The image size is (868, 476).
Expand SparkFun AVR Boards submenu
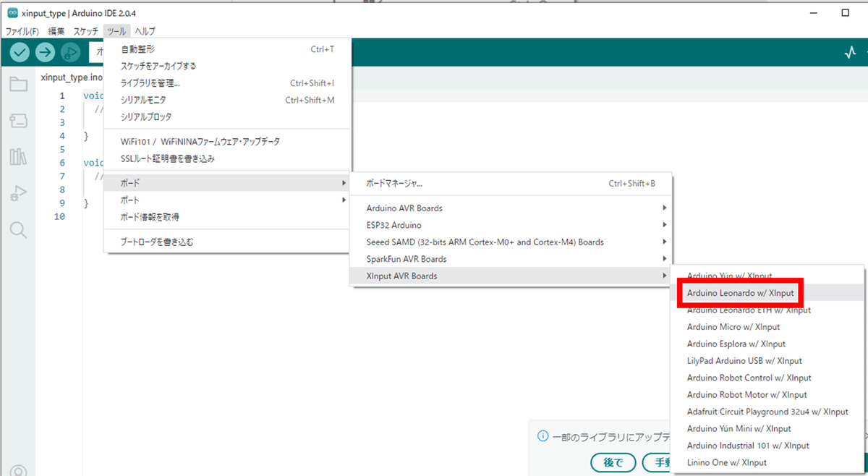[x=511, y=259]
